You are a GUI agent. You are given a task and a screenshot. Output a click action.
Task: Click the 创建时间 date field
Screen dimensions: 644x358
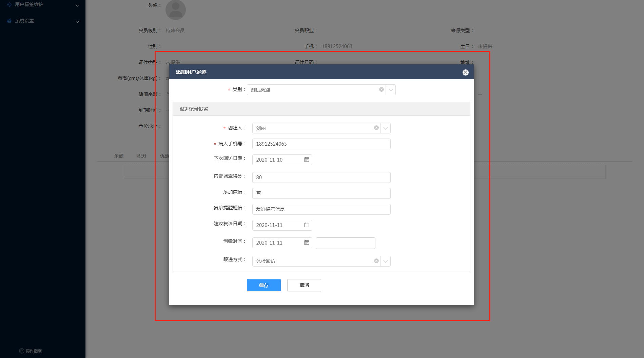coord(282,243)
